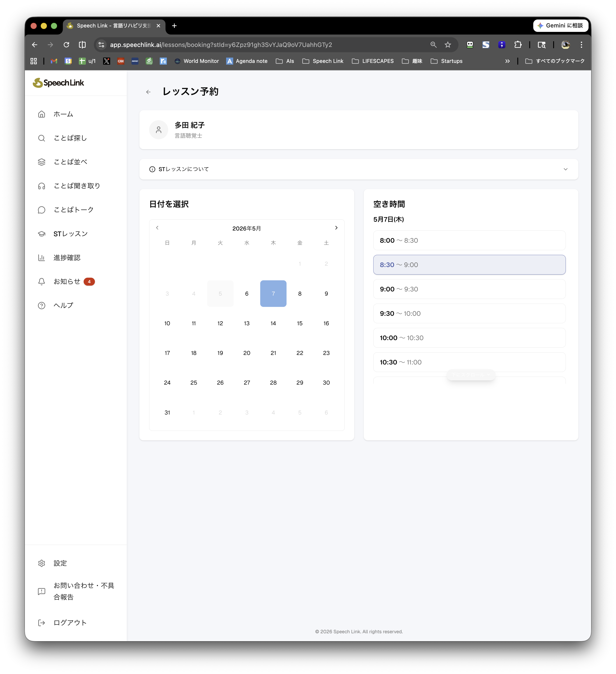616x674 pixels.
Task: Click the 多田 紀子 profile avatar
Action: [x=159, y=130]
